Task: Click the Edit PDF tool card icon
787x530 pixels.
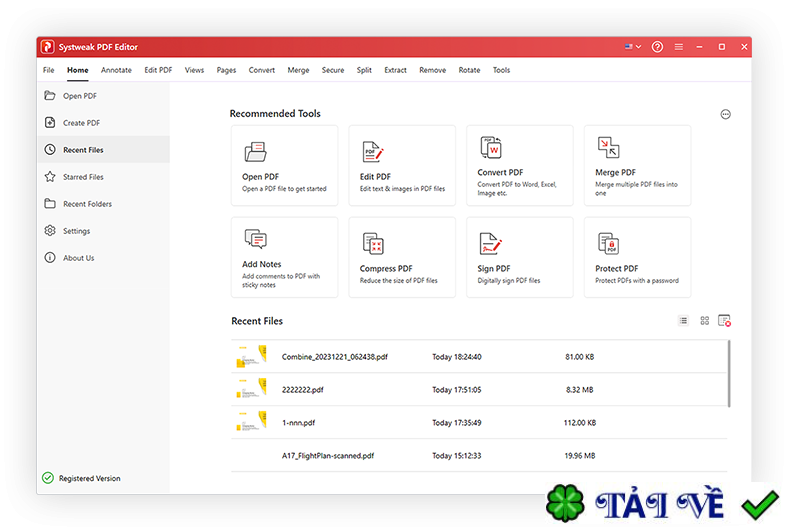Action: 373,152
